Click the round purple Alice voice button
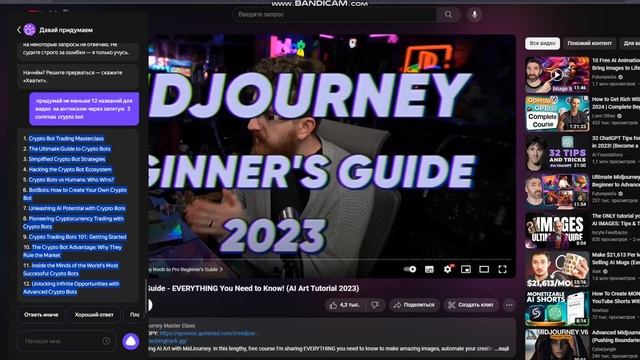 131,341
